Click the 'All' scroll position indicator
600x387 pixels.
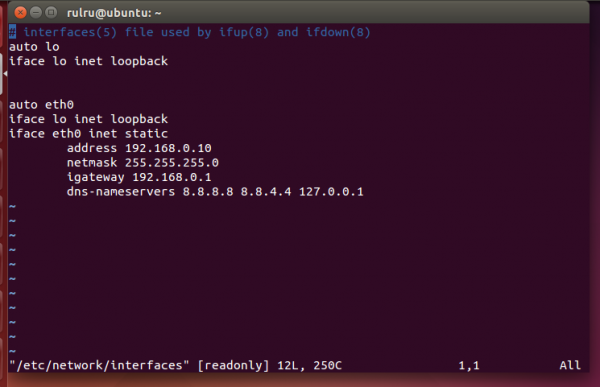tap(570, 365)
